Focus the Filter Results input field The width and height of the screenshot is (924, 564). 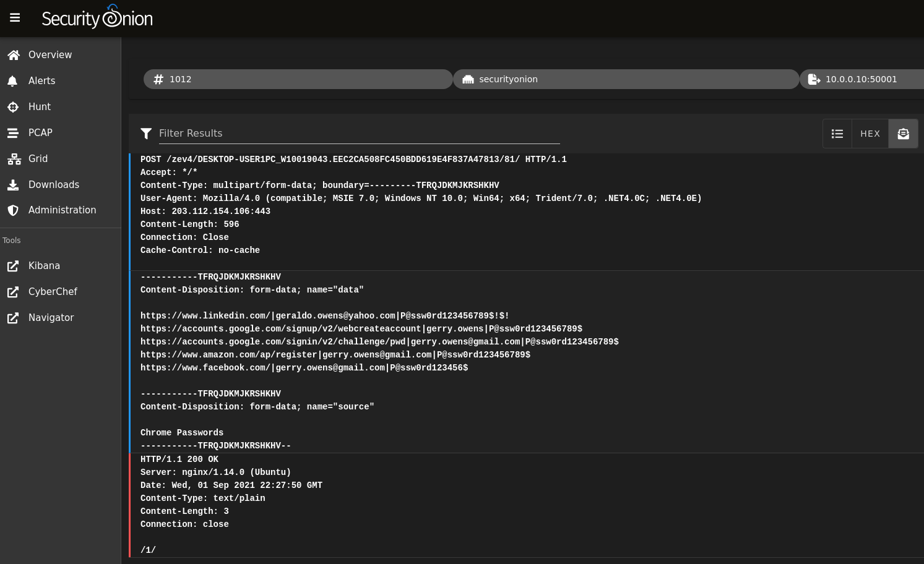pyautogui.click(x=360, y=134)
